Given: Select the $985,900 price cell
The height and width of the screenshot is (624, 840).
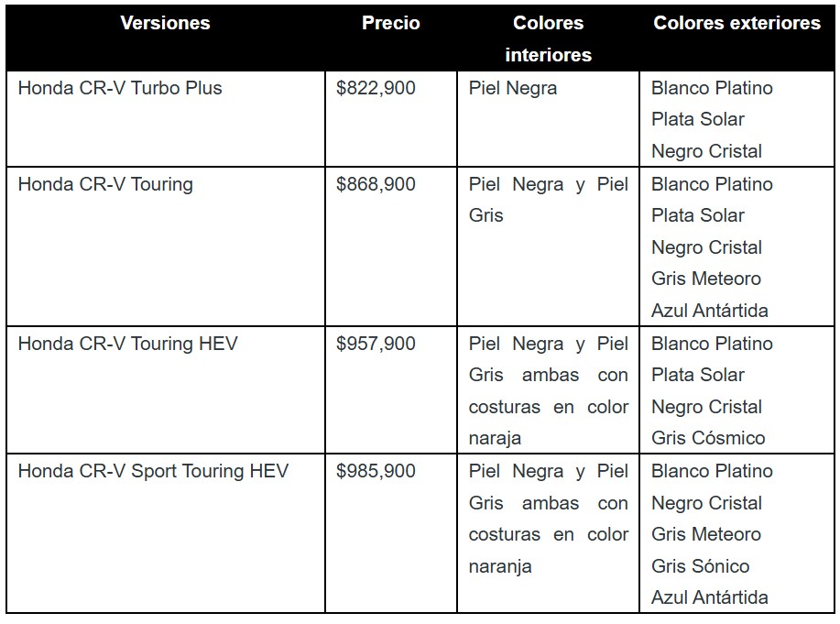Looking at the screenshot, I should (x=376, y=471).
